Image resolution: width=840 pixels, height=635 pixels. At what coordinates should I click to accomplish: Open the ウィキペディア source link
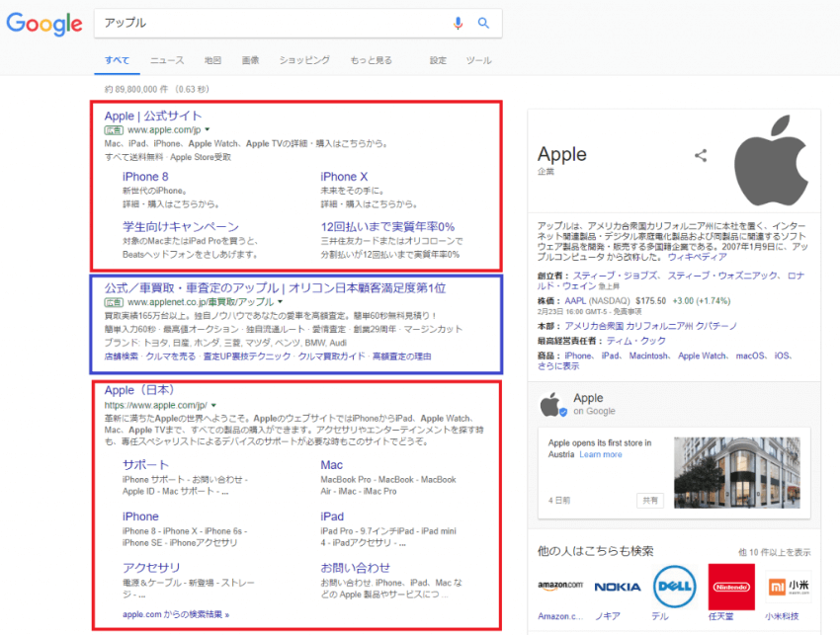tap(698, 257)
